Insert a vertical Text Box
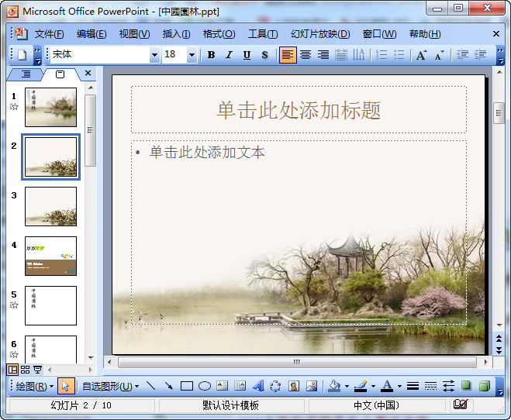Screen dimensions: 511x420 pyautogui.click(x=240, y=386)
